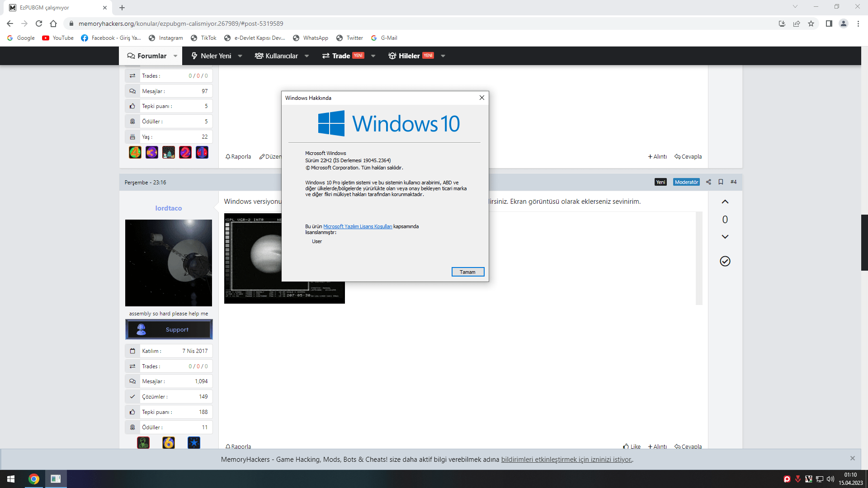Click lordtaco's avatar image
868x488 pixels.
(169, 263)
